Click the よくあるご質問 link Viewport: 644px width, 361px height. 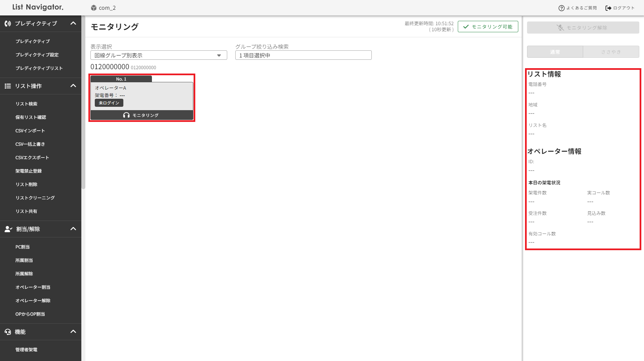click(581, 8)
